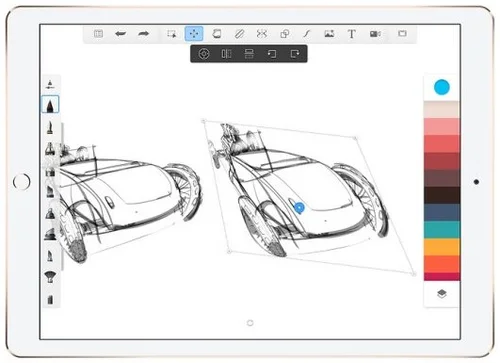Rotate the selection clockwise
This screenshot has height=363, width=500.
295,54
